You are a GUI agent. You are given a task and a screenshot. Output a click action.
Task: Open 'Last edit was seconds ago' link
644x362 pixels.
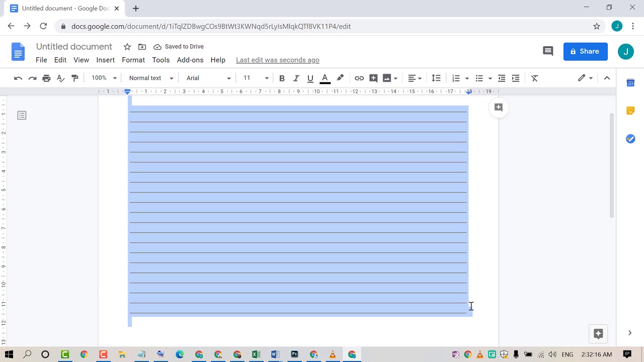pyautogui.click(x=277, y=60)
